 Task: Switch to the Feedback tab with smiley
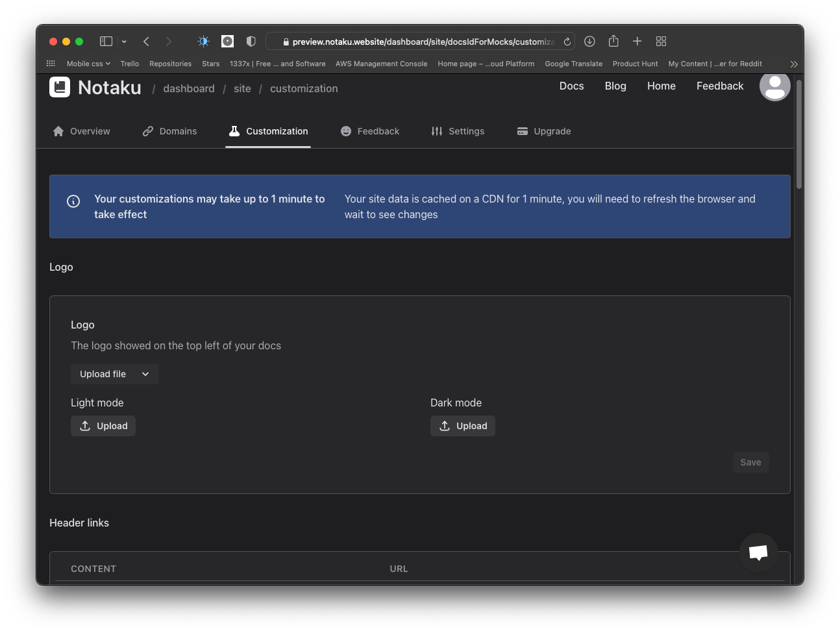[370, 131]
